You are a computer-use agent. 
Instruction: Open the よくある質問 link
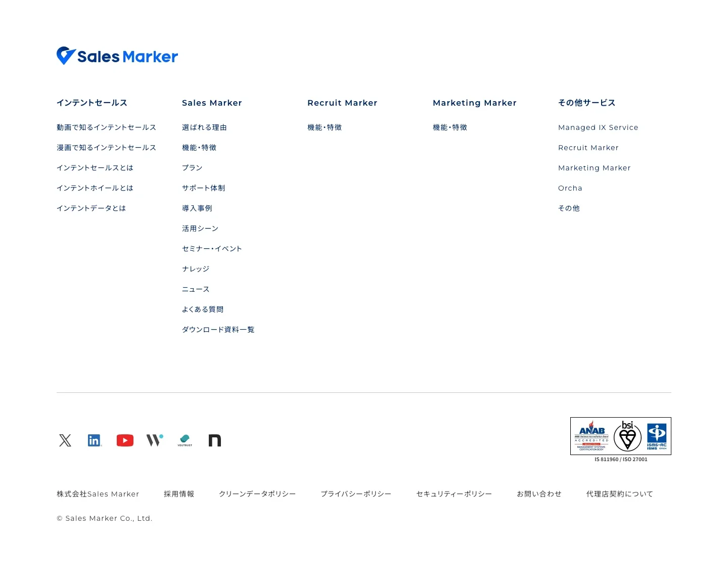pyautogui.click(x=203, y=309)
